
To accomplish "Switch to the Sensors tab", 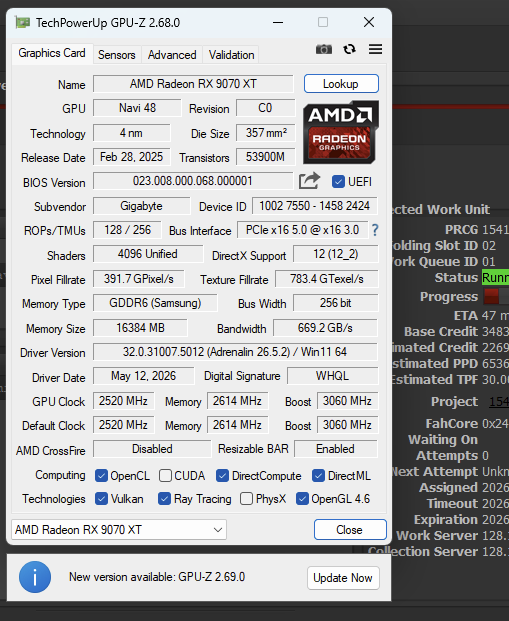I will 116,55.
